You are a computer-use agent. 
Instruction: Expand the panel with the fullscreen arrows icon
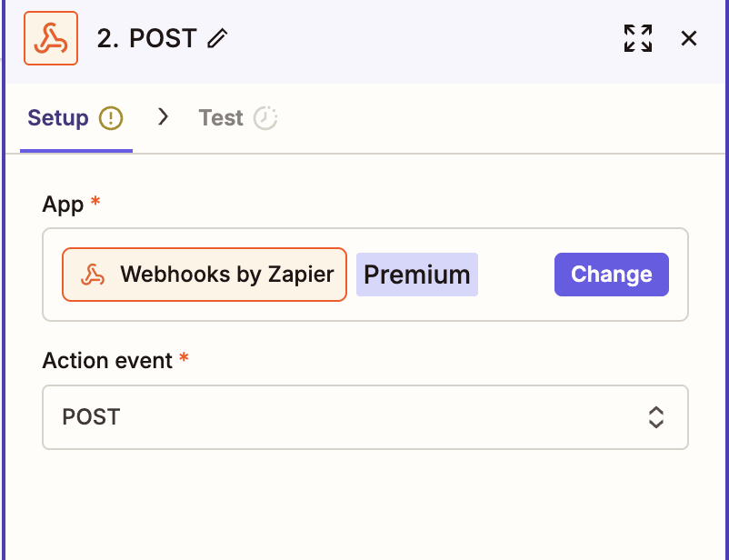click(638, 38)
